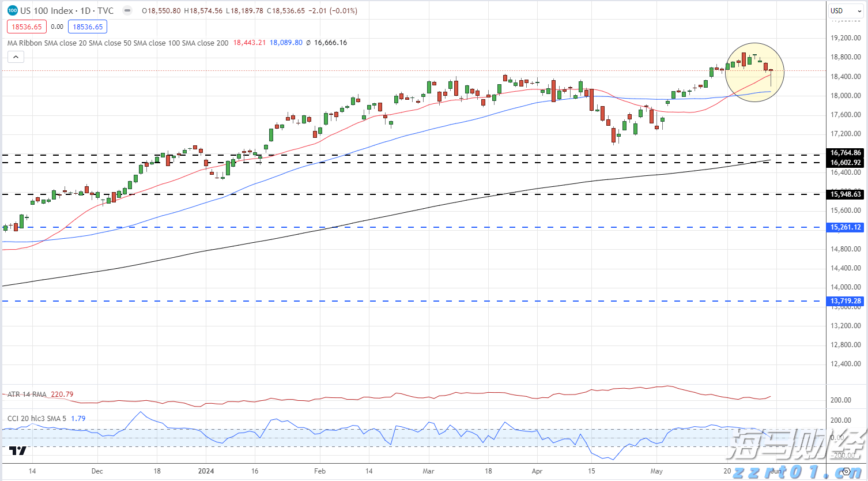Open the USD currency dropdown
This screenshot has height=481, width=868.
(x=846, y=10)
